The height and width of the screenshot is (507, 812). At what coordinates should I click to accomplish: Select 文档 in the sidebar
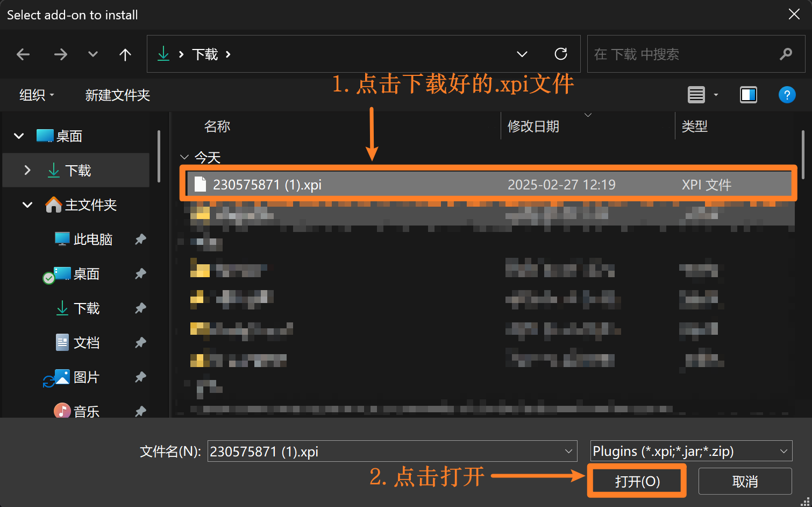tap(86, 343)
